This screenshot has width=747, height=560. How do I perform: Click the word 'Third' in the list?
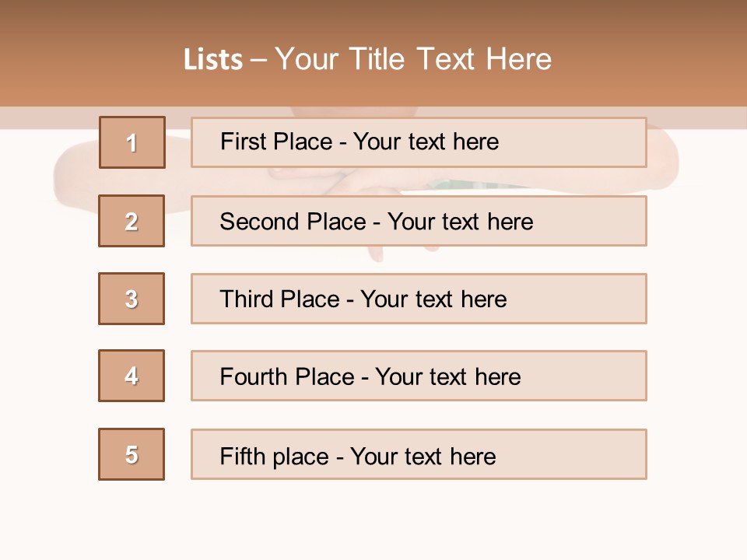pyautogui.click(x=247, y=299)
